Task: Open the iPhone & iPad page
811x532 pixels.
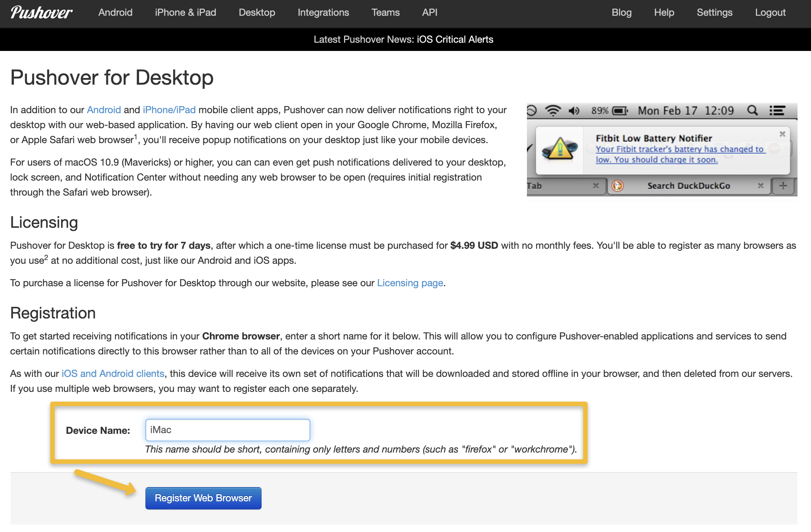Action: pos(186,12)
